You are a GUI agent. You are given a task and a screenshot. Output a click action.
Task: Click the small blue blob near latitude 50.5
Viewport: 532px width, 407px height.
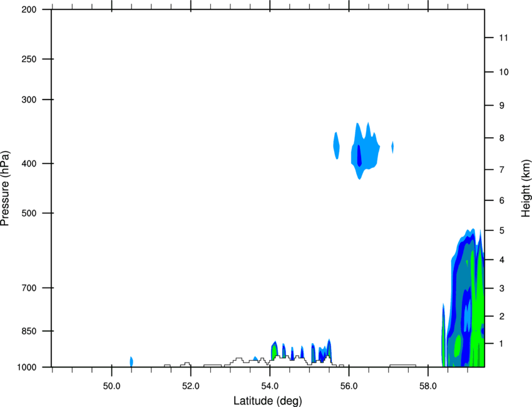point(131,361)
